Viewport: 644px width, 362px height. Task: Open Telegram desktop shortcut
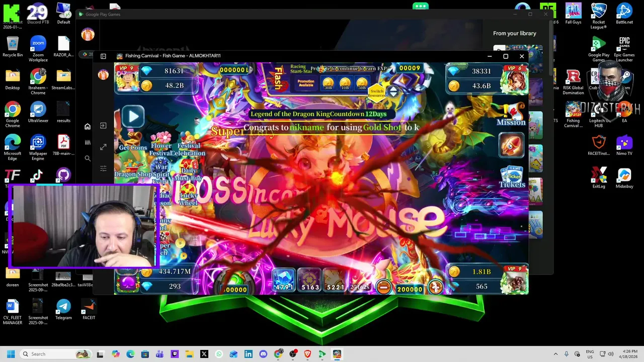coord(63,309)
